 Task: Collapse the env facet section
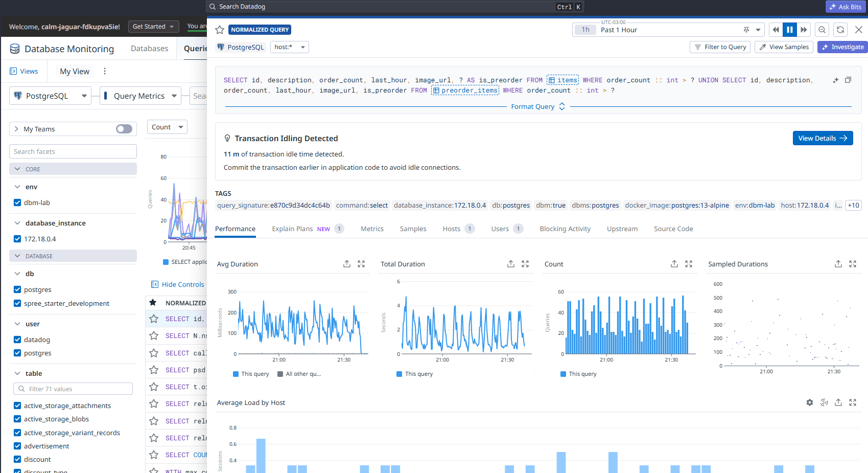[17, 187]
